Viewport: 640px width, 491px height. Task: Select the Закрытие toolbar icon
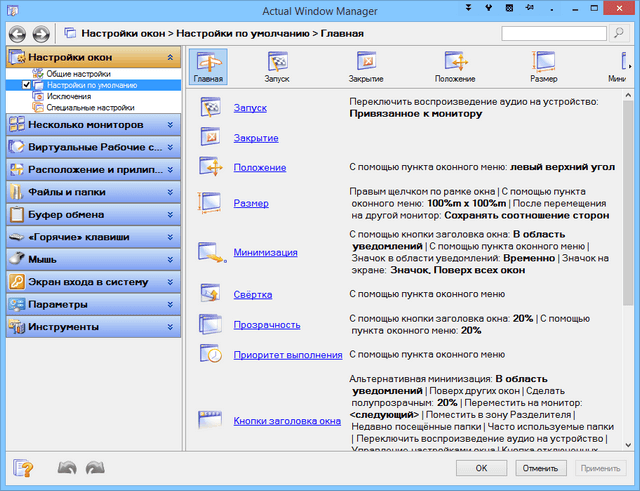[x=365, y=65]
